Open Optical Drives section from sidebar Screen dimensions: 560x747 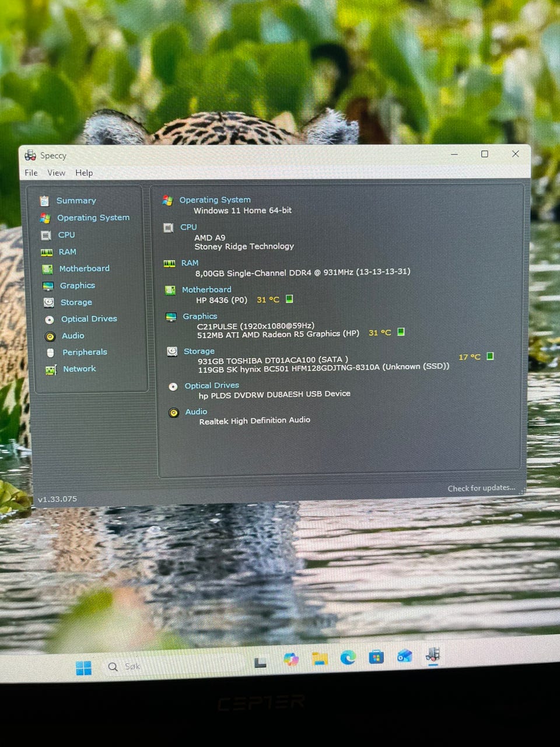(89, 319)
